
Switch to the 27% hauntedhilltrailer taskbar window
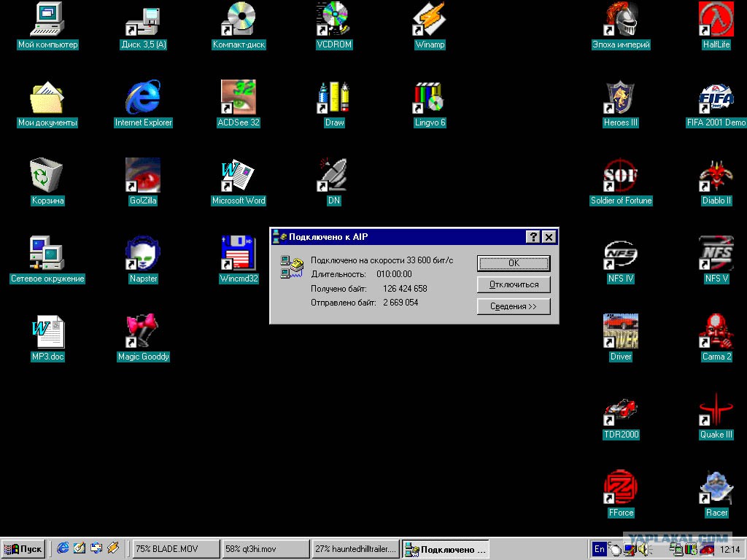pos(355,548)
